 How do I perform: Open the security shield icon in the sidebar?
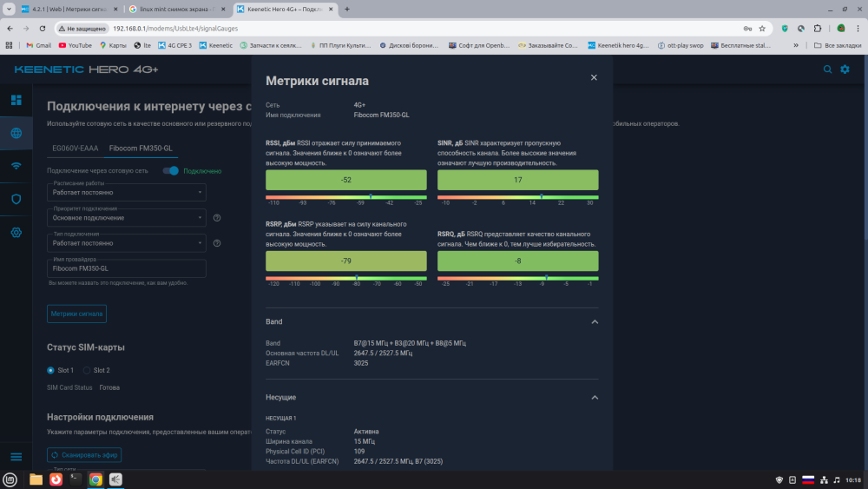(16, 199)
